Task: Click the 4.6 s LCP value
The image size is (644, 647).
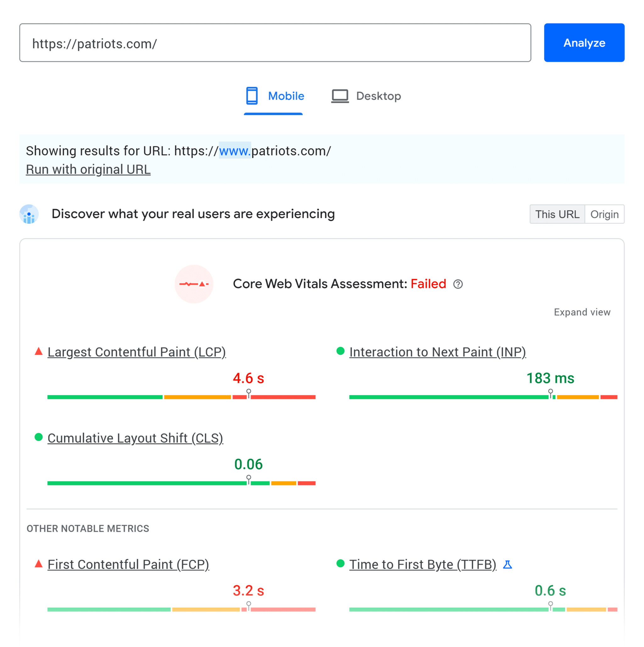Action: 249,378
